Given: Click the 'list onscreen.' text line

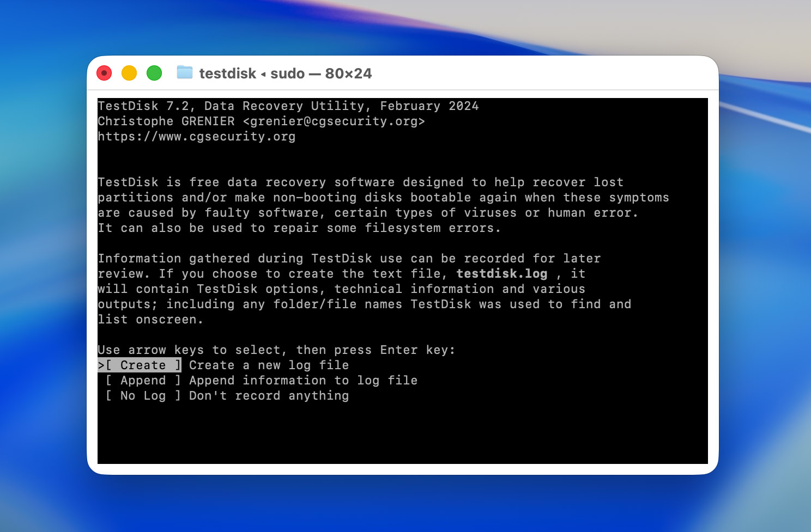Looking at the screenshot, I should pos(151,319).
